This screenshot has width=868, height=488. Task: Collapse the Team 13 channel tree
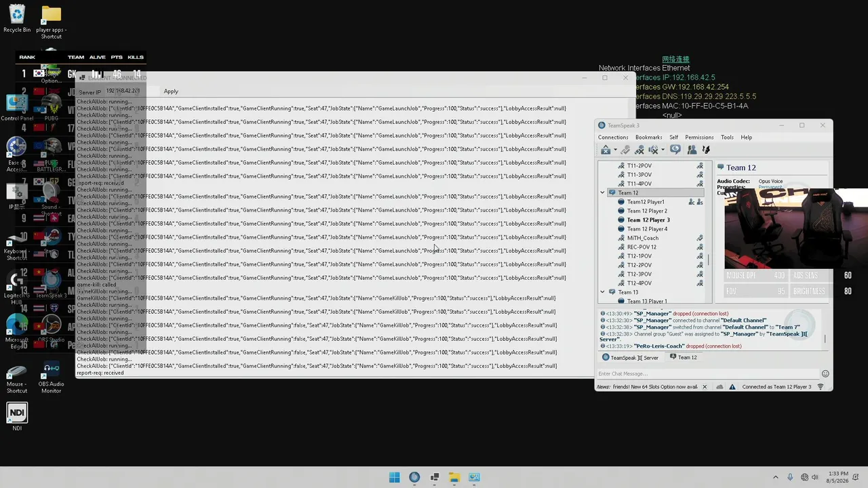602,292
